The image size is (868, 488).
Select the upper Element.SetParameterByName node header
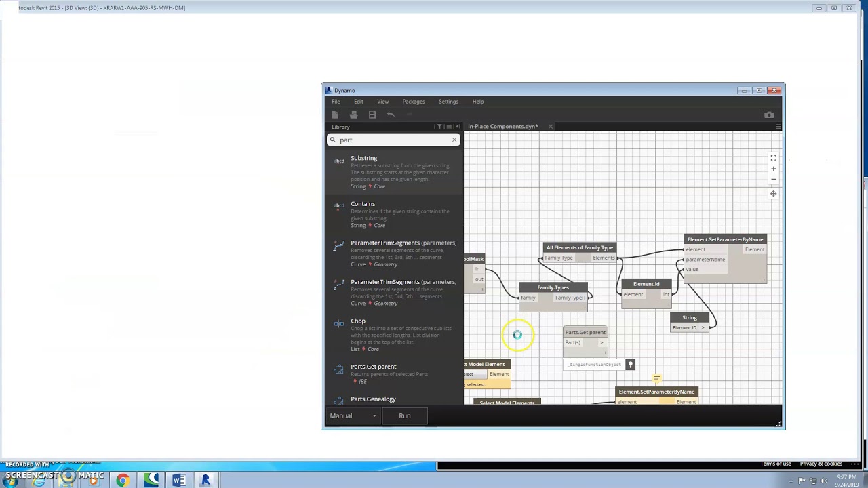[725, 239]
